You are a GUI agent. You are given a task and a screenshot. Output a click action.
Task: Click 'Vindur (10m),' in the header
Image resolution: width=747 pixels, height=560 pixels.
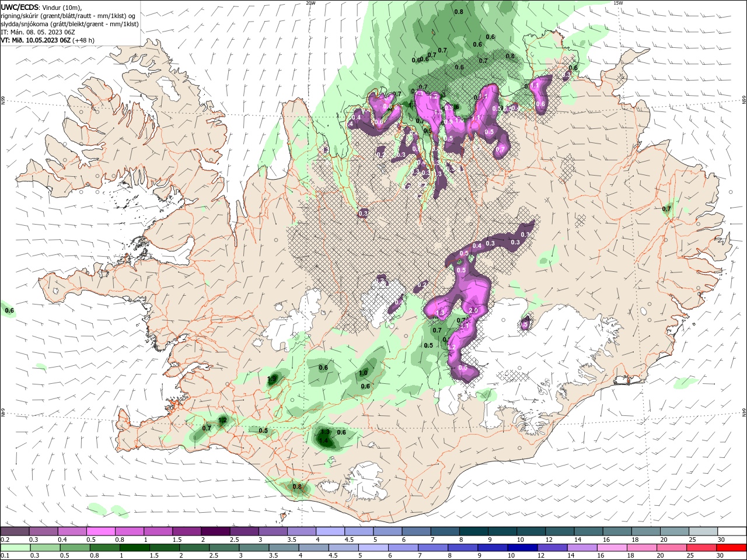pyautogui.click(x=62, y=8)
